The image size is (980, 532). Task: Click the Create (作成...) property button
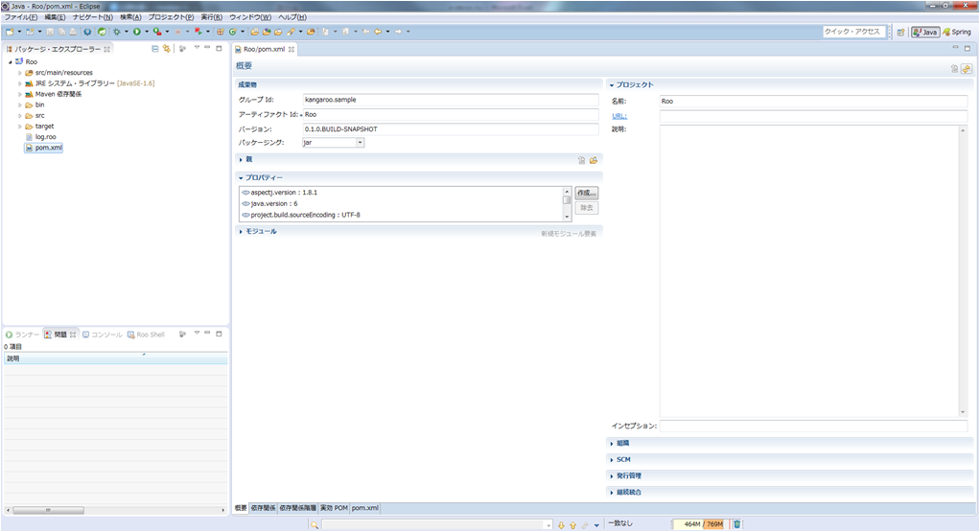(x=586, y=193)
